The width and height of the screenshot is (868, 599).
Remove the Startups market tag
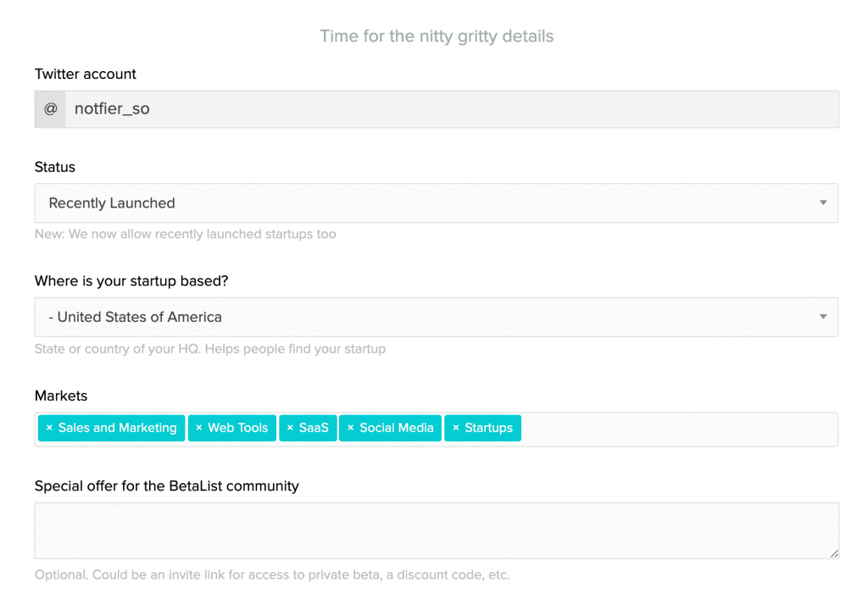[x=455, y=428]
